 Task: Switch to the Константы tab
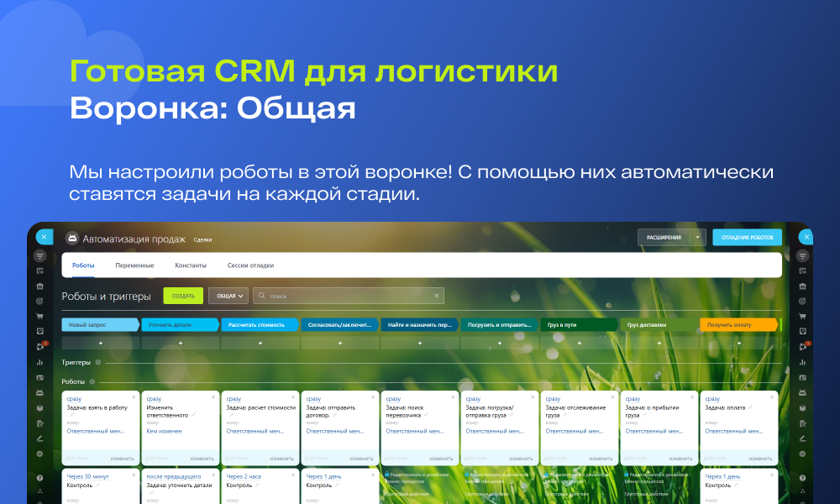[x=190, y=265]
